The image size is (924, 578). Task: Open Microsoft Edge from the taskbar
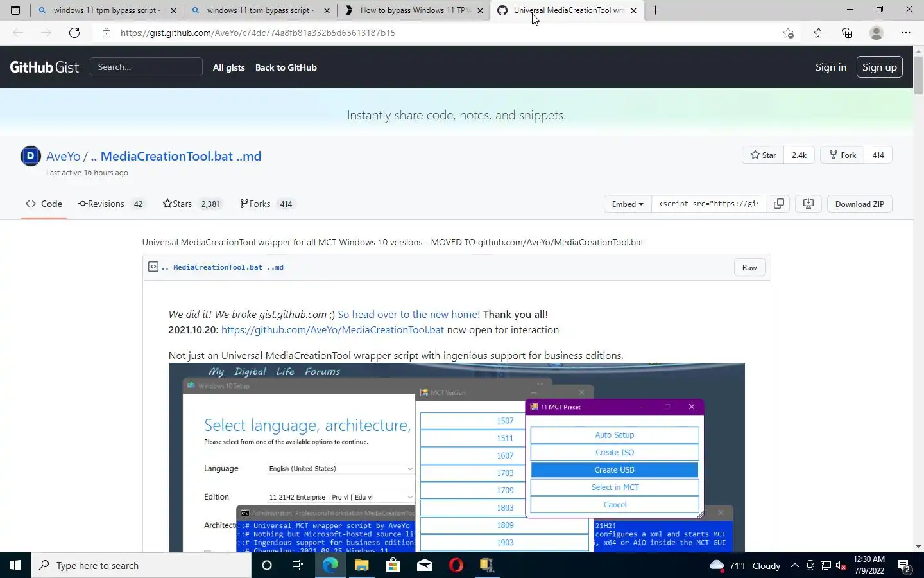pos(330,565)
